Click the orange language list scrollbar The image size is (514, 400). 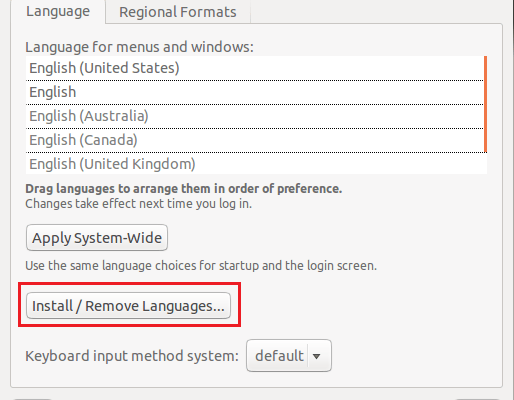coord(485,104)
